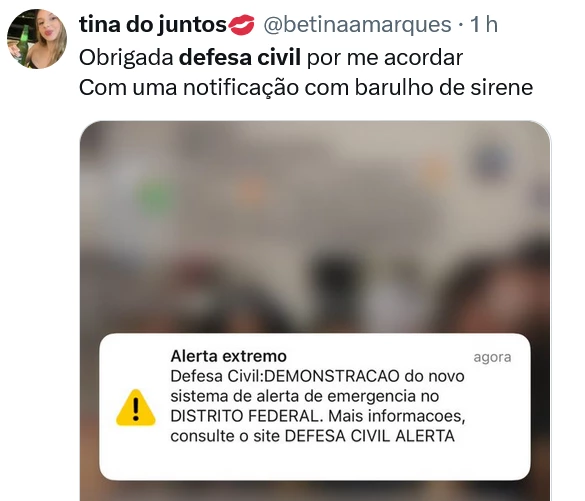The width and height of the screenshot is (585, 501).
Task: Click the word Obrigada in the tweet
Action: 126,58
